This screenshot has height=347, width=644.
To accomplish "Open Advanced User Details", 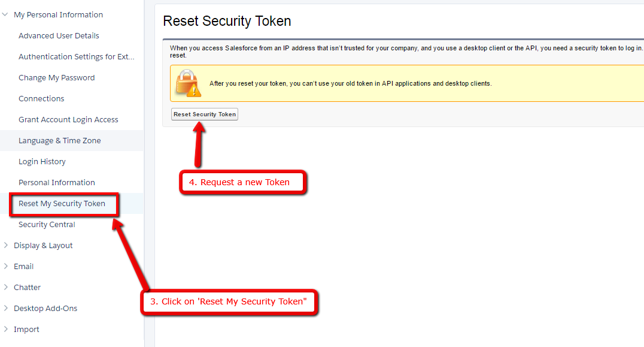I will [59, 36].
